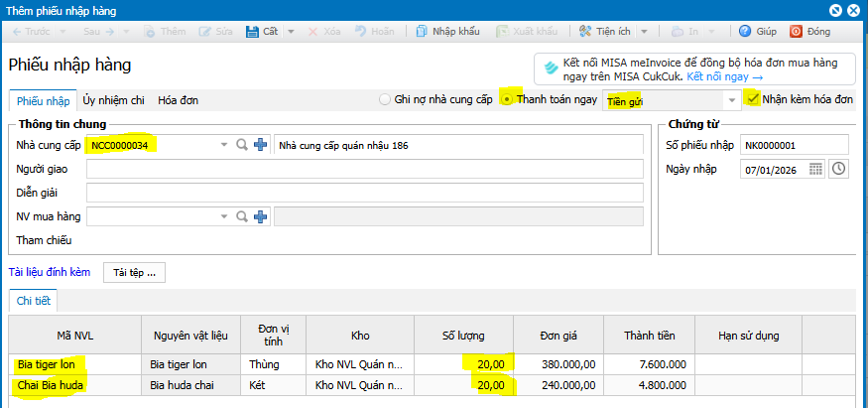Click the stop icon in title bar
868x408 pixels.
pos(835,10)
